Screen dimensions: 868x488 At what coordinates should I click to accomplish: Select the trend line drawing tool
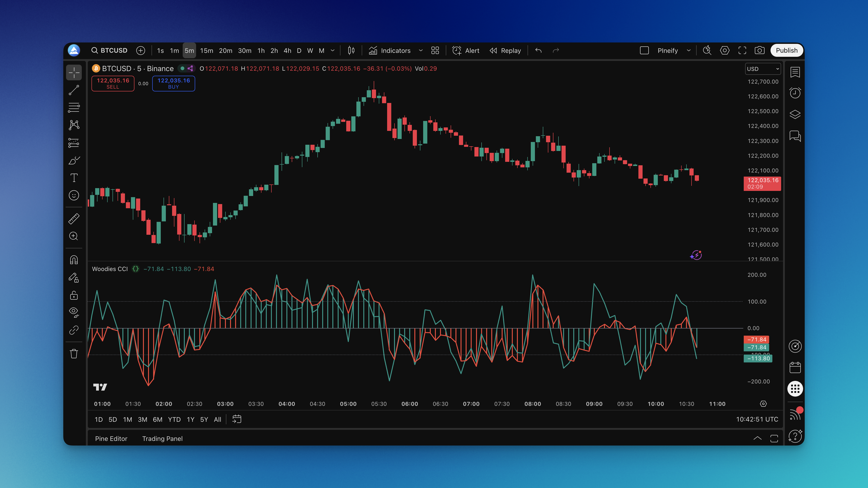tap(74, 90)
